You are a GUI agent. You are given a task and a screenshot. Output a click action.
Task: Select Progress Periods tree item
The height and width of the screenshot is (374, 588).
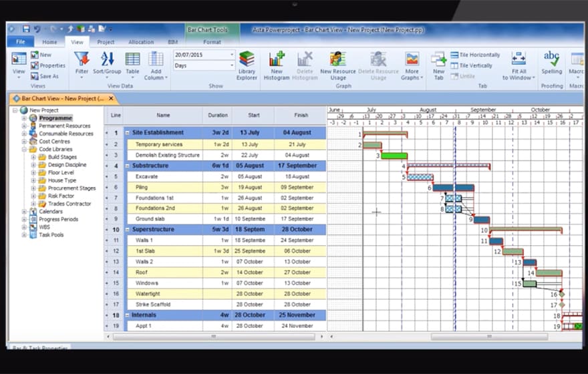tap(59, 219)
